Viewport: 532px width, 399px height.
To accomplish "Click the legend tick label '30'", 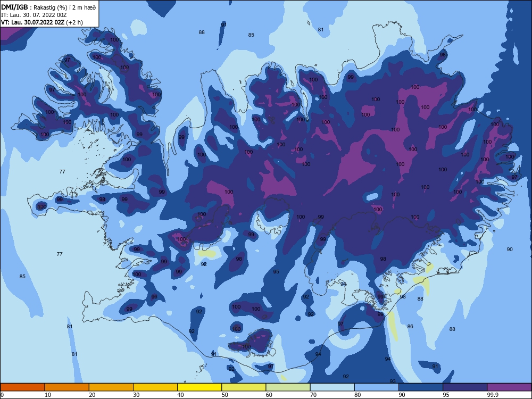I will pos(136,395).
